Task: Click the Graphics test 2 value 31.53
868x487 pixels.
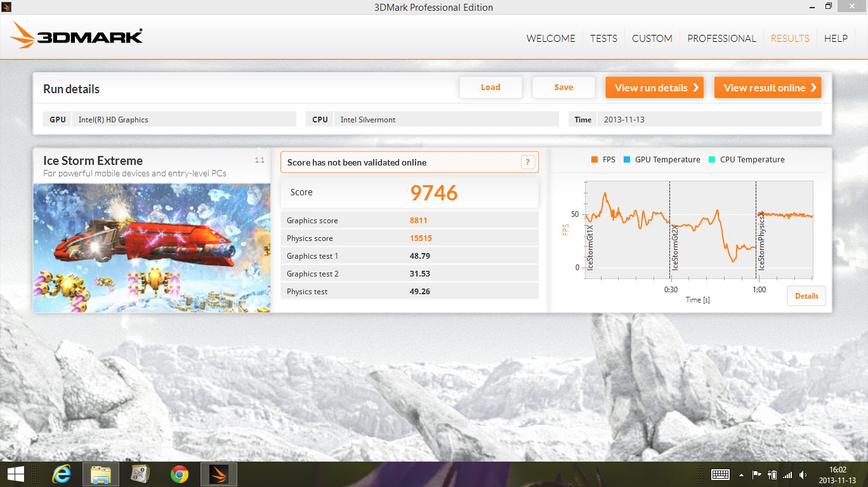Action: click(420, 274)
